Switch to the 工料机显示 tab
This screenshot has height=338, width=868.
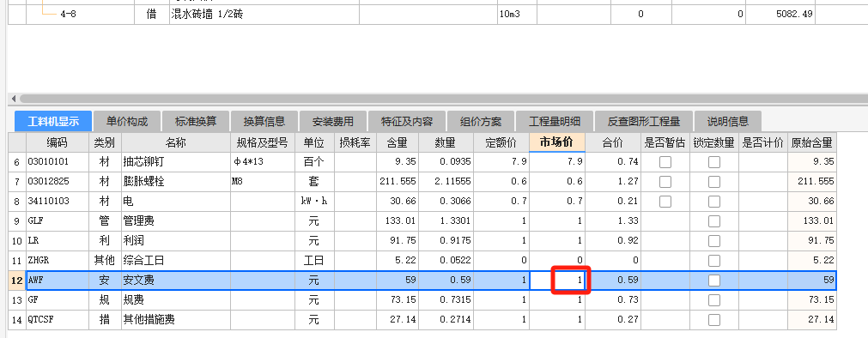pos(53,121)
